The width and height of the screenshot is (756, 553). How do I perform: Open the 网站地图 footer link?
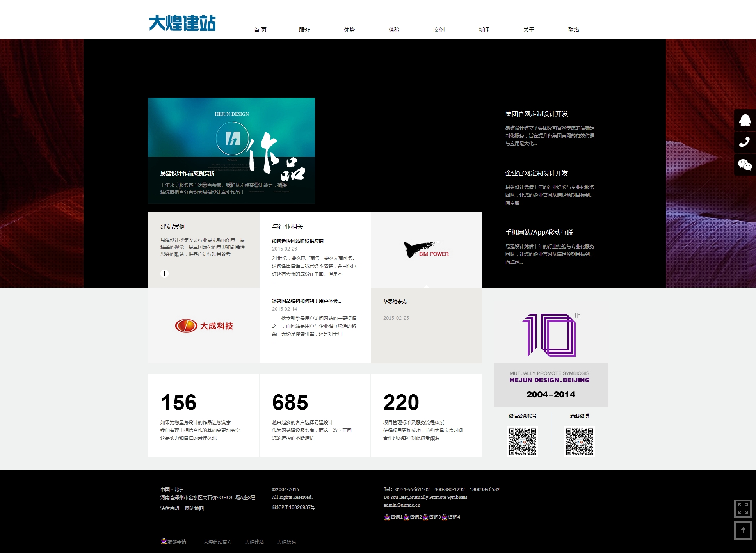[194, 509]
